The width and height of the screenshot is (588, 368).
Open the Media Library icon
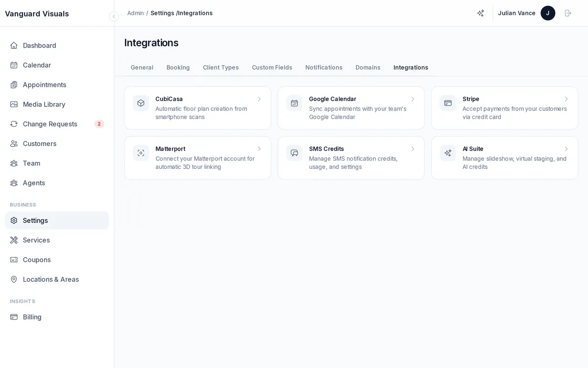click(14, 104)
